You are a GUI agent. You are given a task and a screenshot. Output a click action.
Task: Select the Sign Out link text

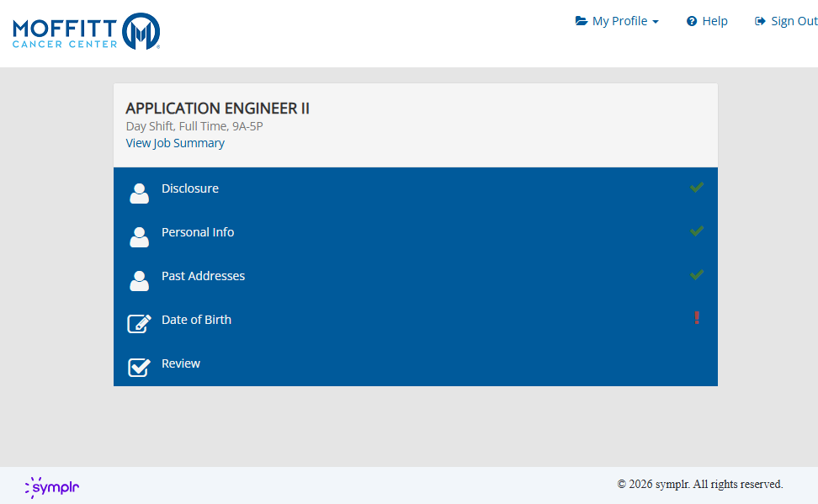click(x=794, y=22)
